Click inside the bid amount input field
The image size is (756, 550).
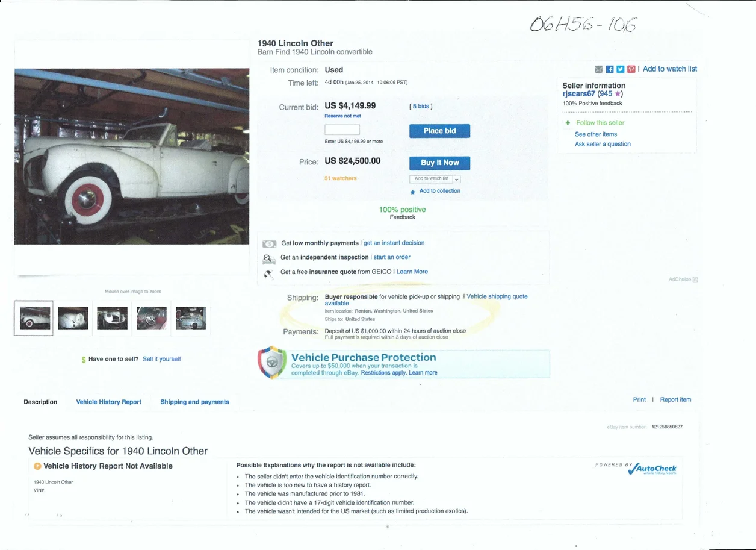[x=342, y=130]
